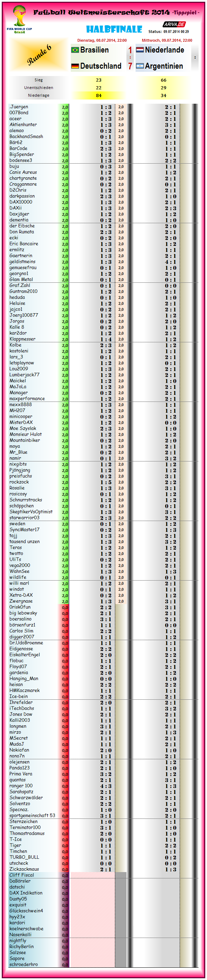Screen dimensions: 207x980
Task: Click the Netherlands flag icon
Action: pyautogui.click(x=140, y=50)
